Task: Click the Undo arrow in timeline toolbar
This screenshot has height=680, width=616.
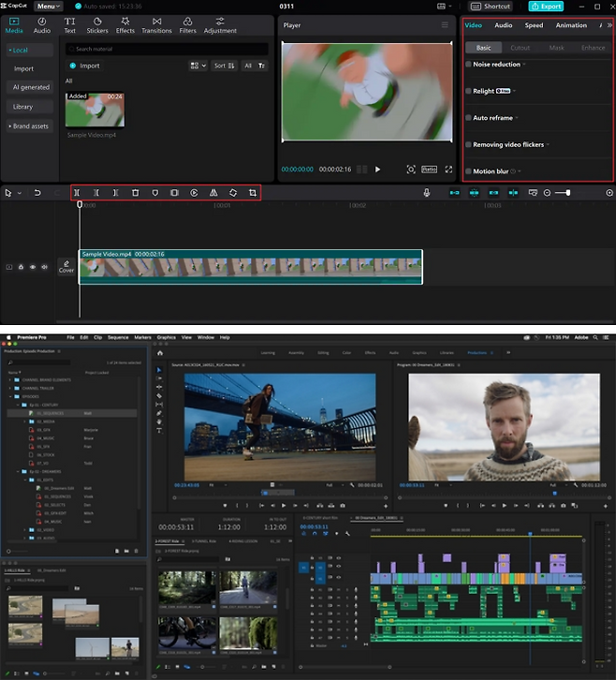Action: click(37, 193)
